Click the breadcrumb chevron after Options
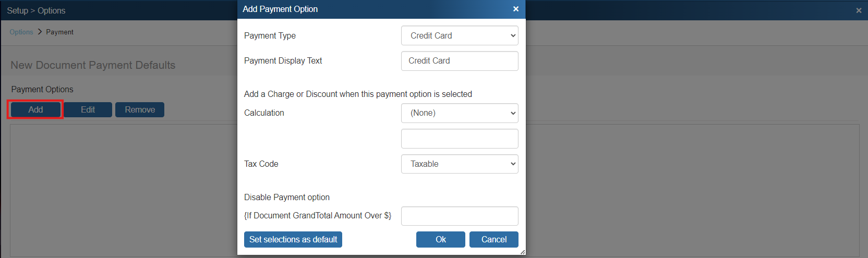Image resolution: width=868 pixels, height=258 pixels. point(40,32)
